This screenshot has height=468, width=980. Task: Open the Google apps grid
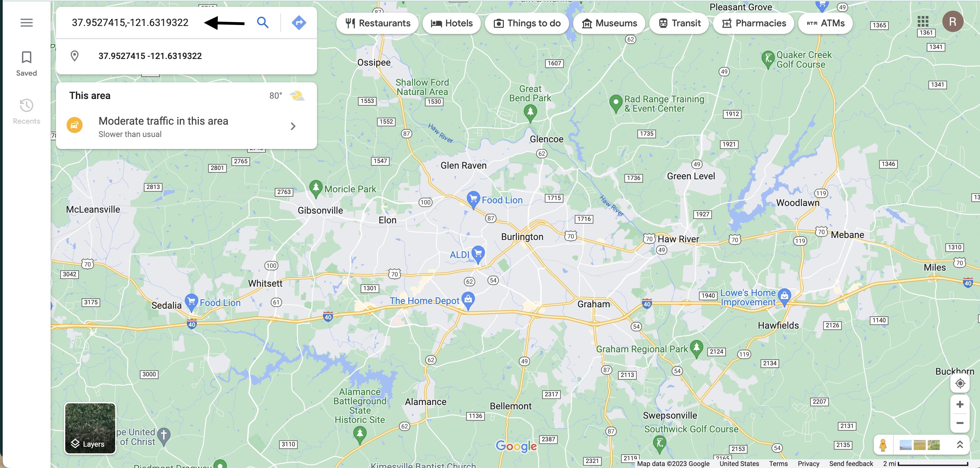tap(923, 22)
